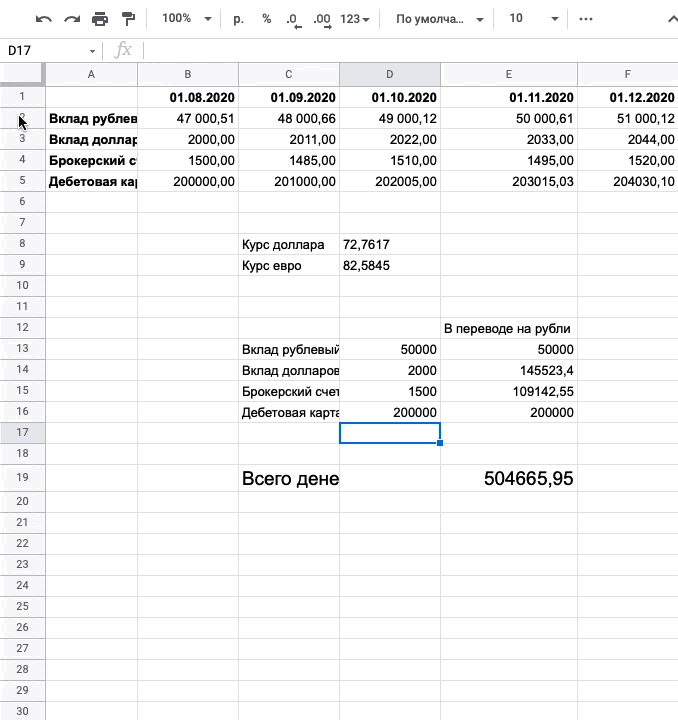This screenshot has width=678, height=720.
Task: Click cell containing 51 000,12
Action: tap(628, 118)
